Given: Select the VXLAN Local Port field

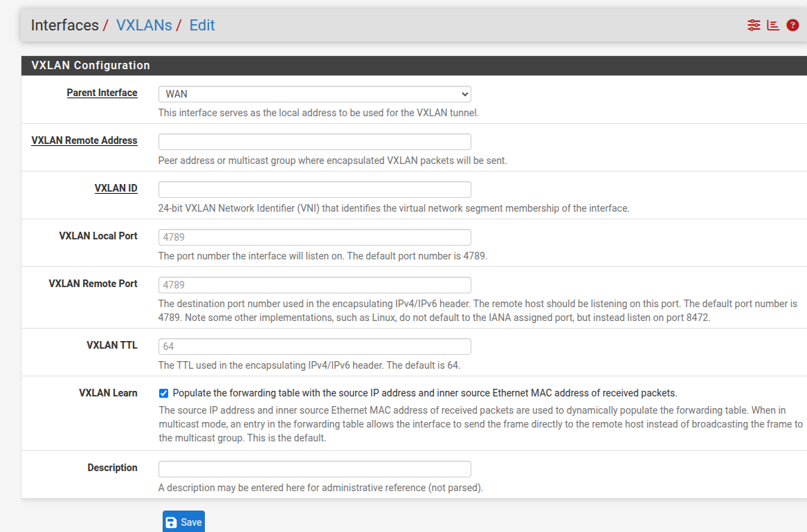Looking at the screenshot, I should pyautogui.click(x=314, y=237).
